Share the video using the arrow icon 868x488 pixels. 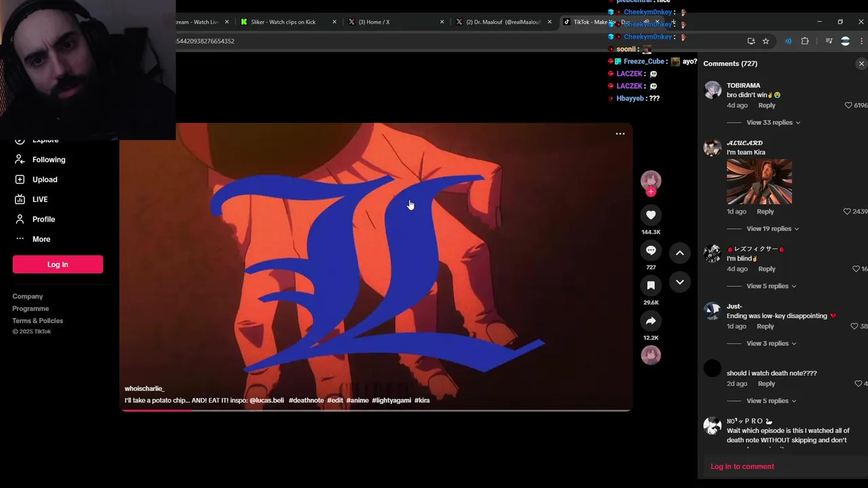coord(651,321)
